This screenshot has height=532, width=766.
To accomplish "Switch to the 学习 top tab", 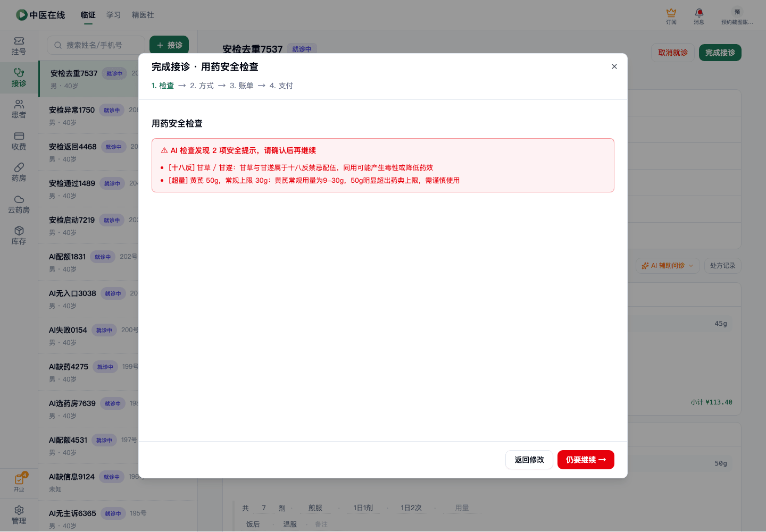I will coord(114,15).
